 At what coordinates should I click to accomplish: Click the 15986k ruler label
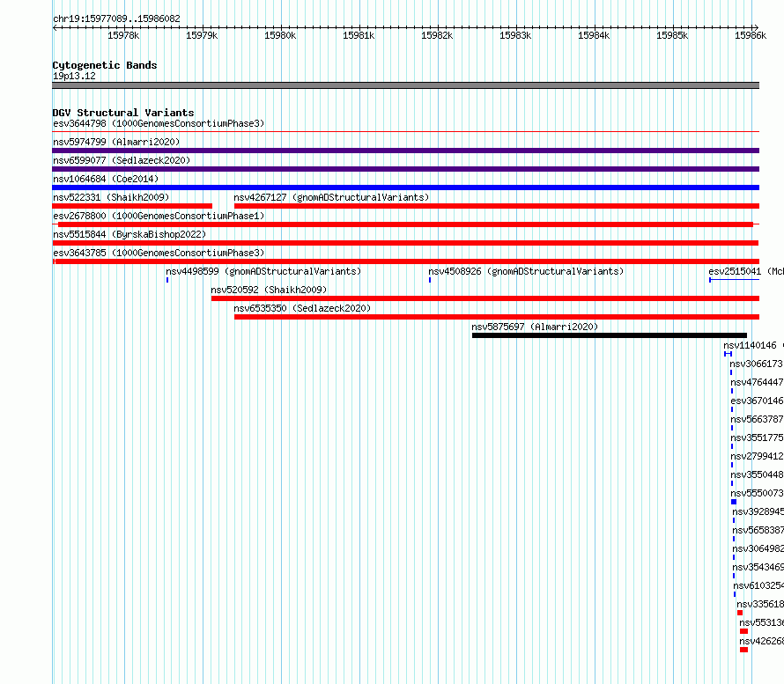pyautogui.click(x=751, y=35)
